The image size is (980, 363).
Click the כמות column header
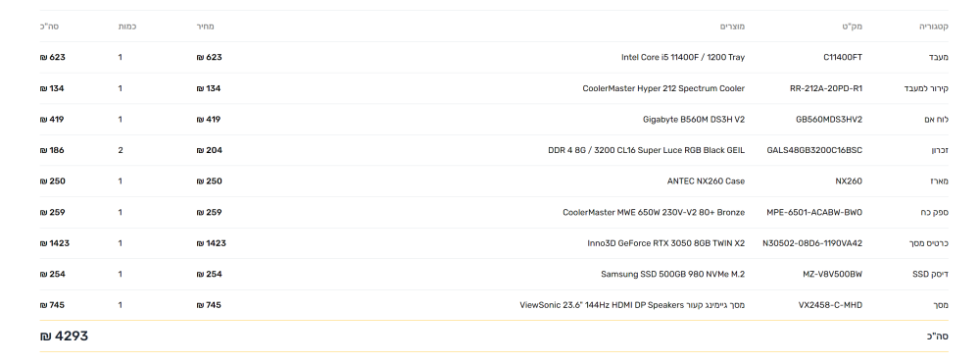tap(127, 26)
